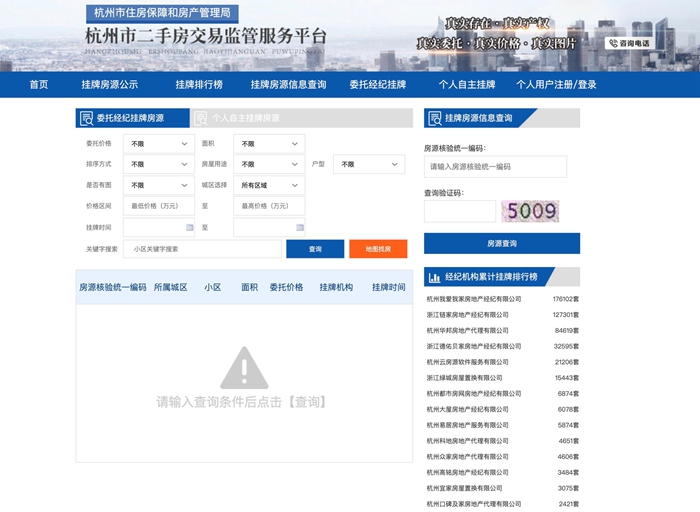Click the bar chart icon beside 经纪机构累计挂牌排行榜
Viewport: 700px width, 512px height.
pos(434,277)
